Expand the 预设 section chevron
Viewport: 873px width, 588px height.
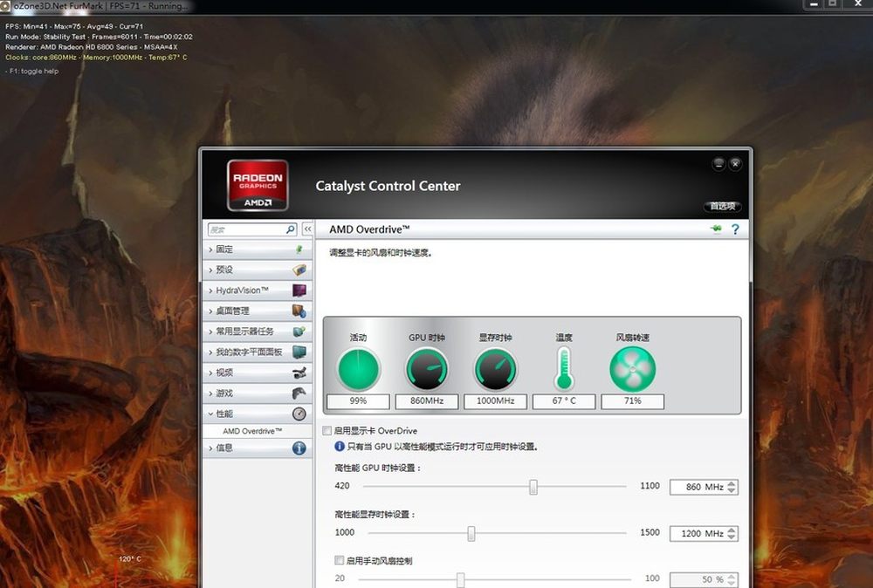pos(210,270)
